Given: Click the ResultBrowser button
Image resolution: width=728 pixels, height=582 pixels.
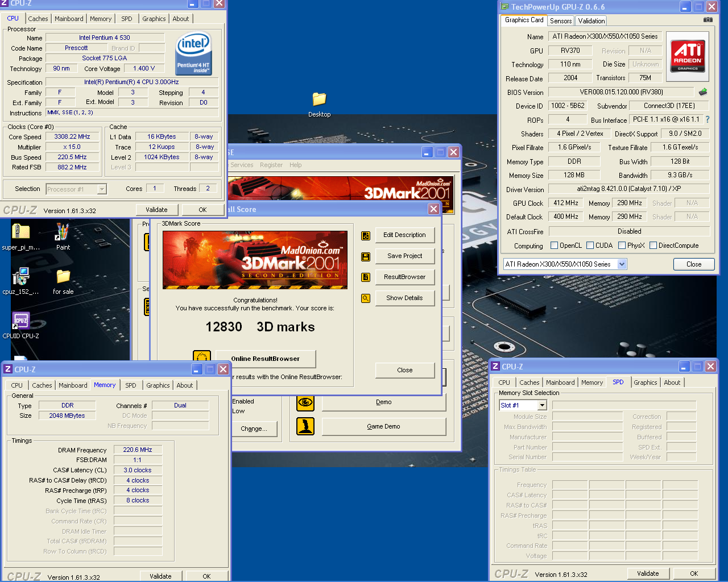Looking at the screenshot, I should (404, 277).
